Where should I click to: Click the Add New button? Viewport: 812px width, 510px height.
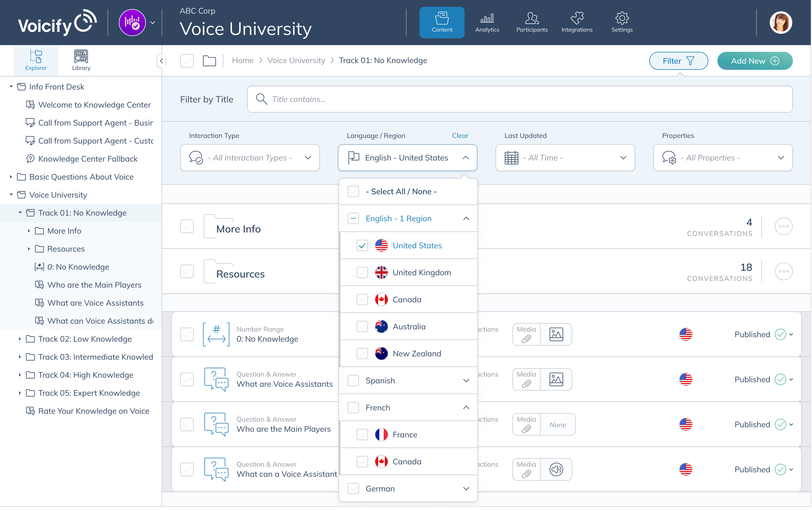754,61
